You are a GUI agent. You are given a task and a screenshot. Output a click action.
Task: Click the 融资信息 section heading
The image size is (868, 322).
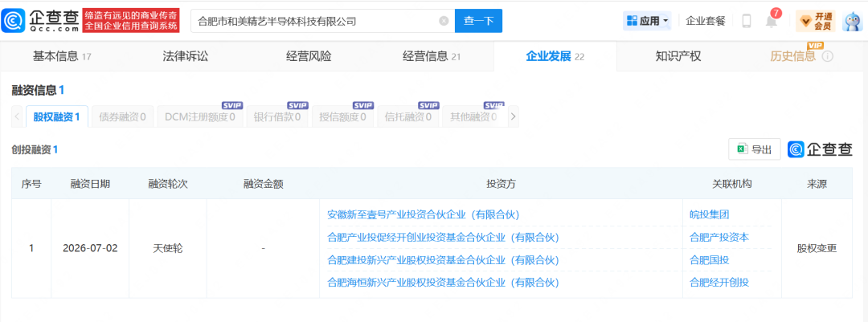pyautogui.click(x=38, y=90)
